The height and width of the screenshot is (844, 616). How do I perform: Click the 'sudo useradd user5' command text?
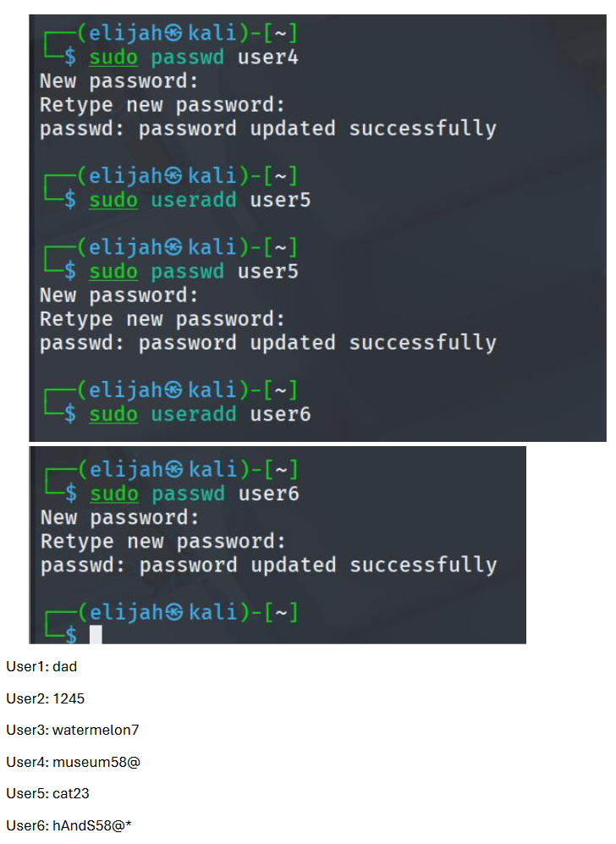tap(200, 201)
